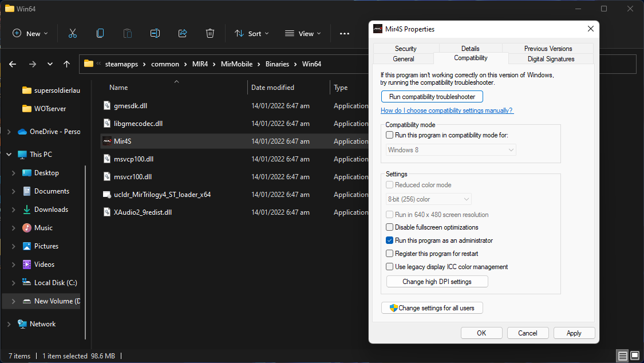This screenshot has width=644, height=363.
Task: Switch to the General tab
Action: 404,59
